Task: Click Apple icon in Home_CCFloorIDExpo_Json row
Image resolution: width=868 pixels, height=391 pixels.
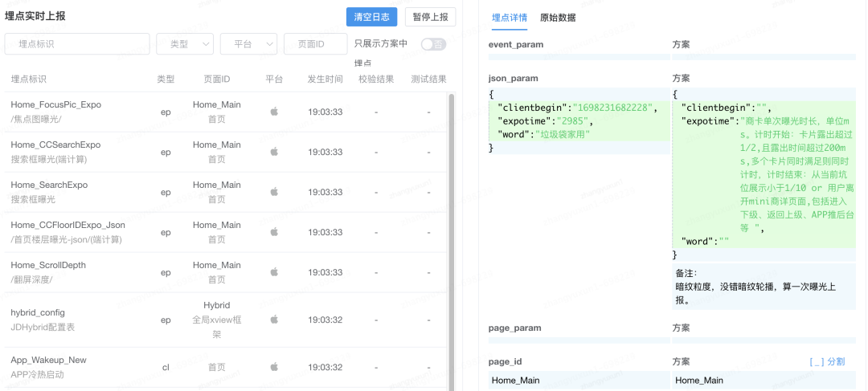Action: click(x=274, y=232)
